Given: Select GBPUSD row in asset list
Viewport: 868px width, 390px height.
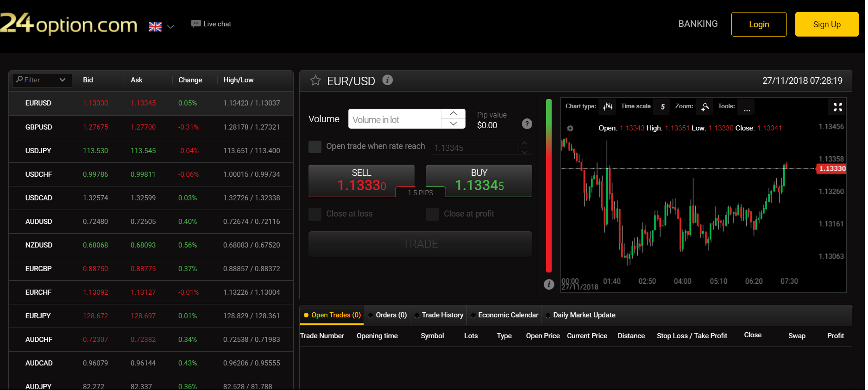Looking at the screenshot, I should (151, 127).
